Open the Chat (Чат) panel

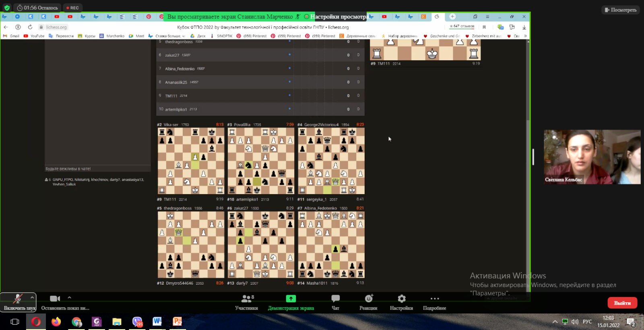(335, 302)
